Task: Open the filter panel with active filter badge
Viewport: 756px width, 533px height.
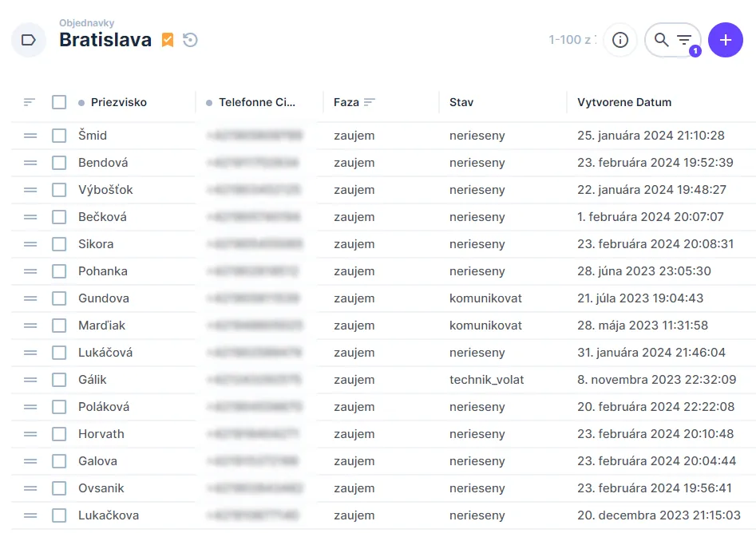Action: [x=685, y=41]
